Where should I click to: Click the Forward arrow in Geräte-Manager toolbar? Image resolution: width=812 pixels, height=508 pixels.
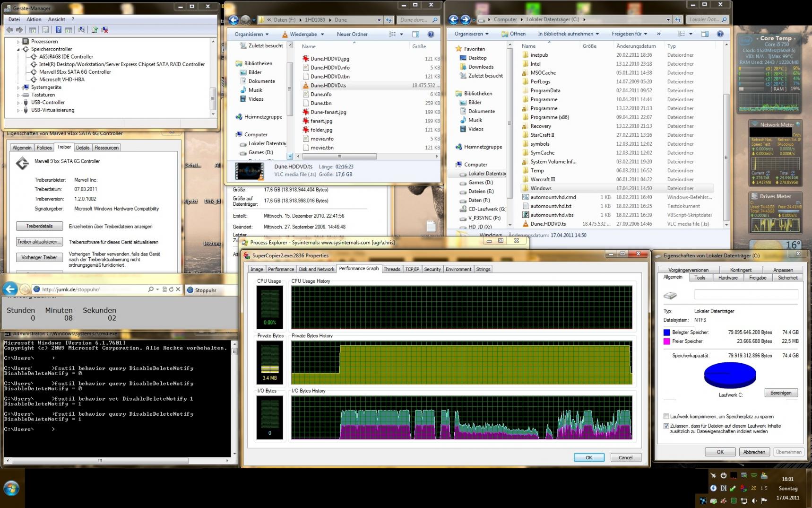[x=19, y=30]
